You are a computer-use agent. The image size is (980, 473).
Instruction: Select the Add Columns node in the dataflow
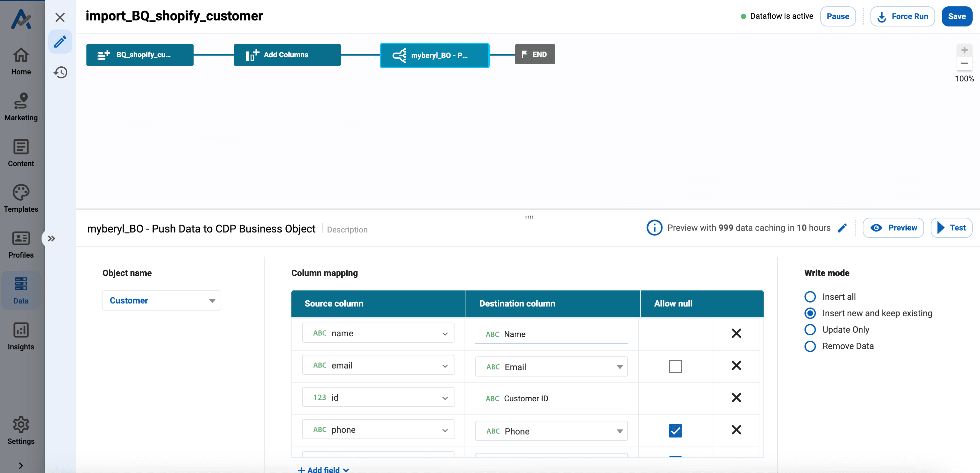[x=287, y=54]
